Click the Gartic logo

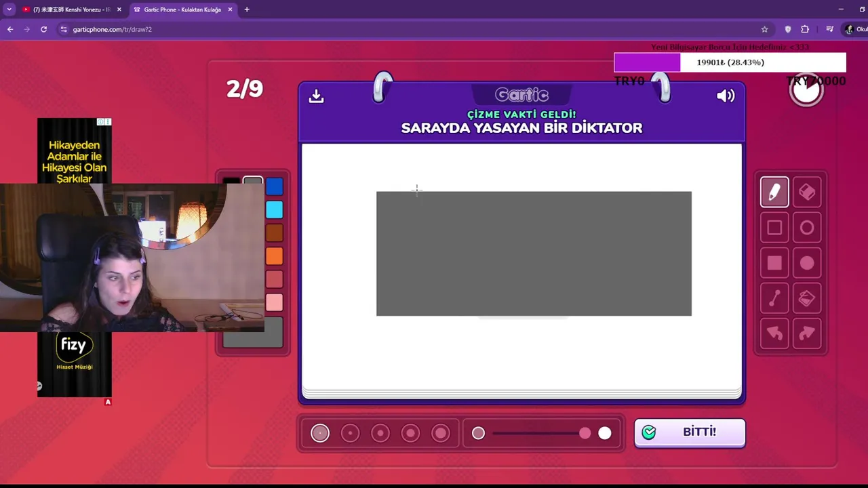[x=521, y=95]
